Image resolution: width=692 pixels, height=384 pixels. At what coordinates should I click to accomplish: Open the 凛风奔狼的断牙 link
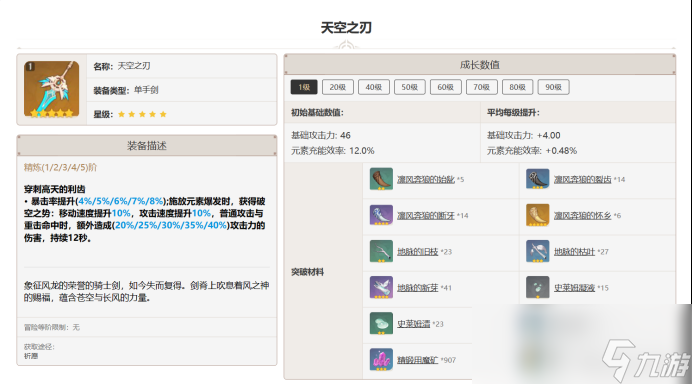[x=426, y=215]
